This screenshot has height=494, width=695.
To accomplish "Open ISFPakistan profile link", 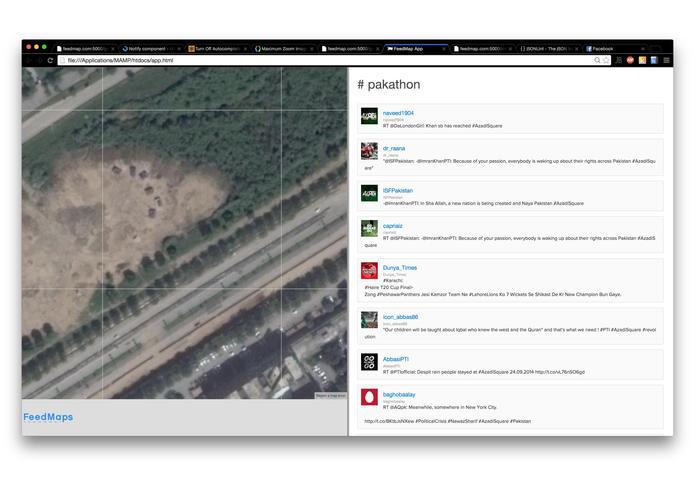I will point(398,191).
